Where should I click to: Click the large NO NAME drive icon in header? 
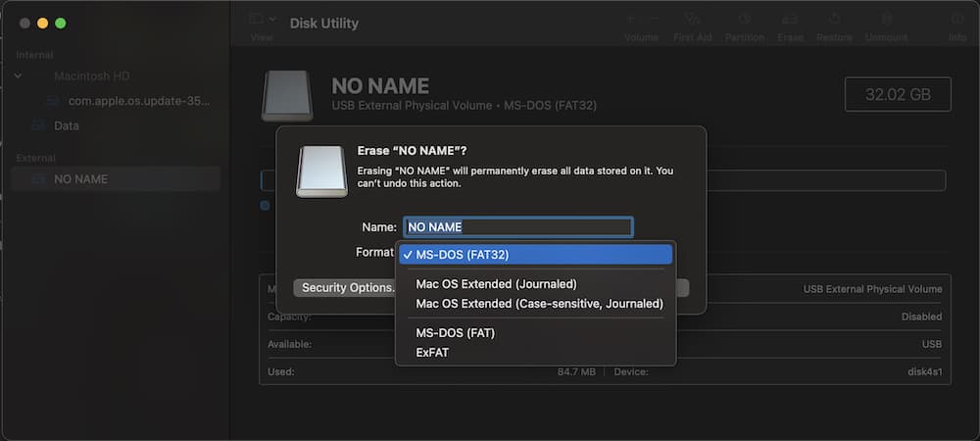tap(287, 96)
